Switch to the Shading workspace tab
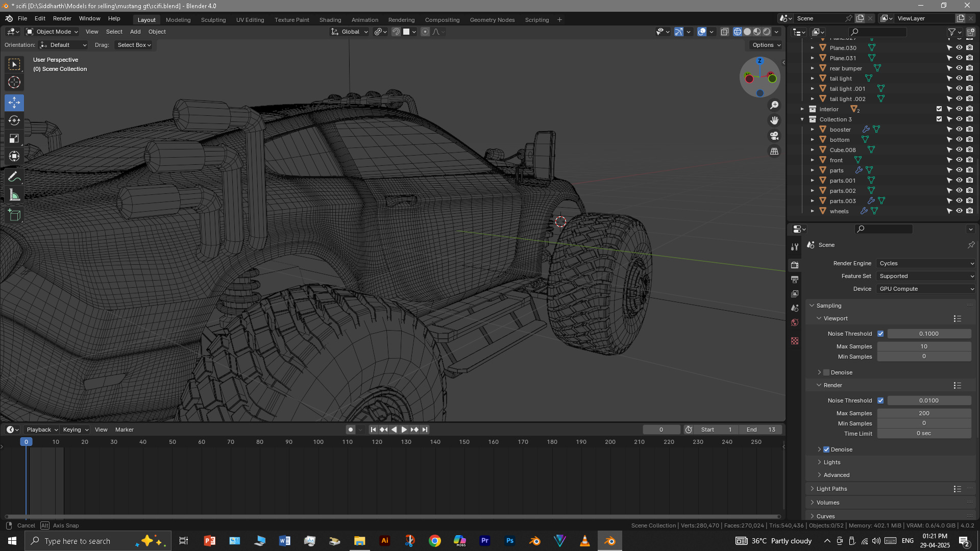The image size is (980, 551). 330,20
